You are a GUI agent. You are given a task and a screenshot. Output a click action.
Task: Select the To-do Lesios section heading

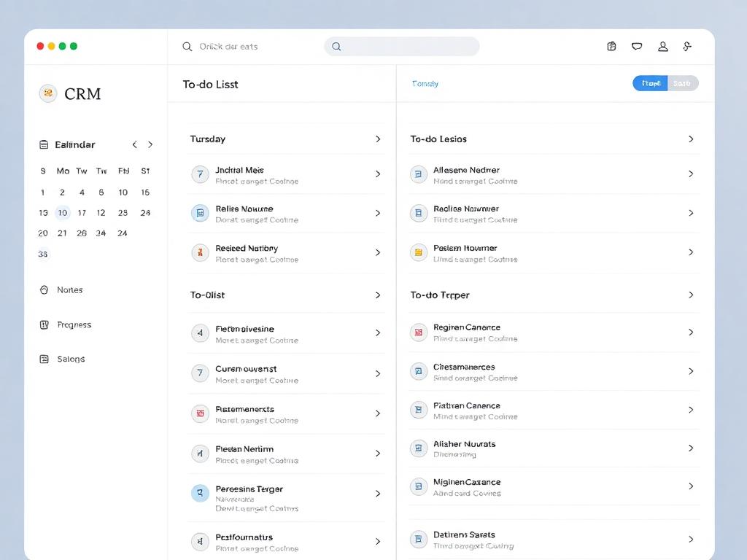438,139
